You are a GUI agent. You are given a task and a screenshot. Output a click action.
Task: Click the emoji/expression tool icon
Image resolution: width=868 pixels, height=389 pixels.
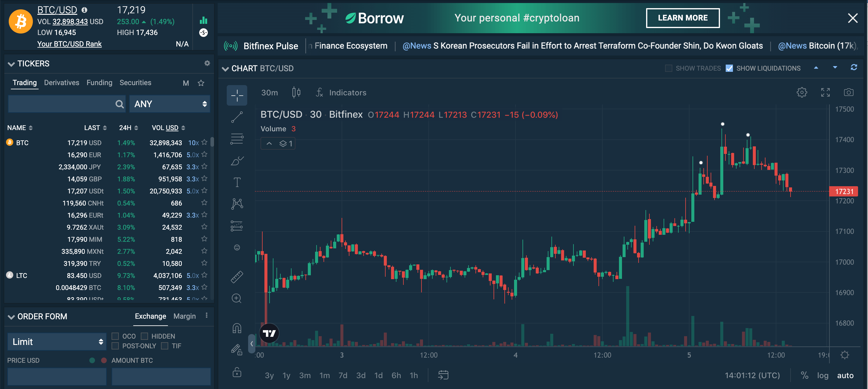point(236,248)
